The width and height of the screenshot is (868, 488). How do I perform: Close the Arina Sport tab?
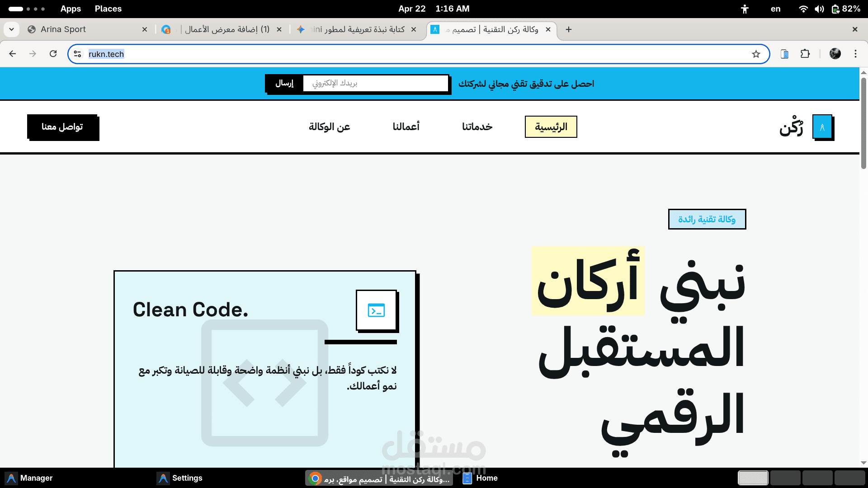145,29
